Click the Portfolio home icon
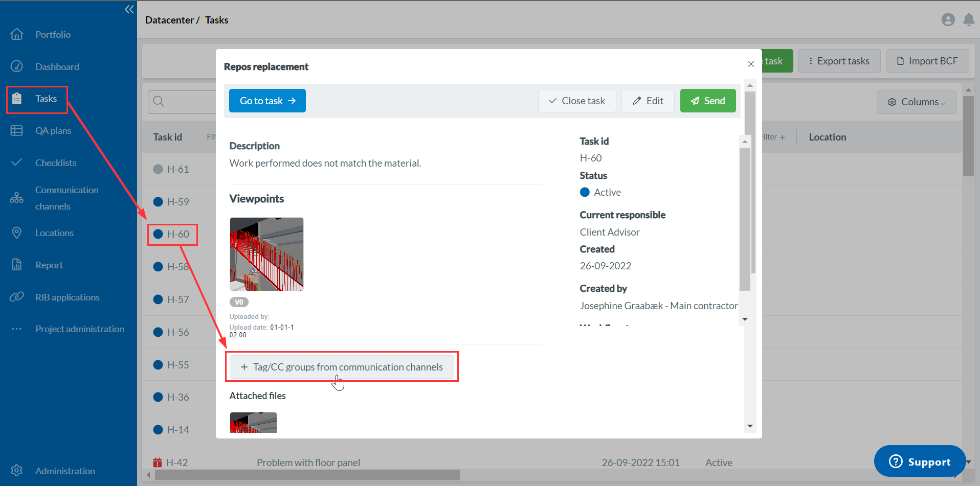Screen dimensions: 980x486 click(17, 34)
